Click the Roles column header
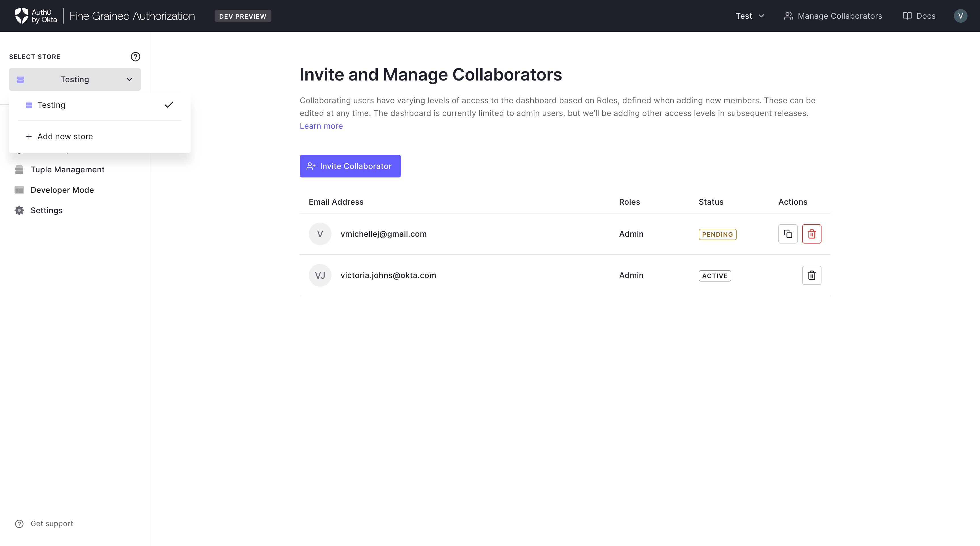Screen dimensions: 980x546 coord(629,202)
